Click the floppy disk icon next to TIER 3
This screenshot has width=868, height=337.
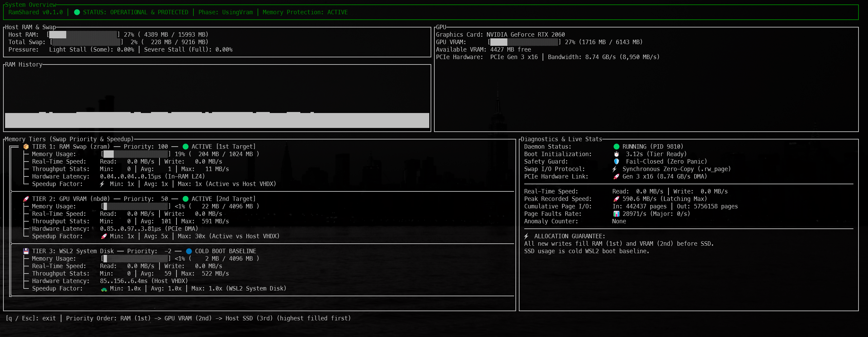pos(26,251)
